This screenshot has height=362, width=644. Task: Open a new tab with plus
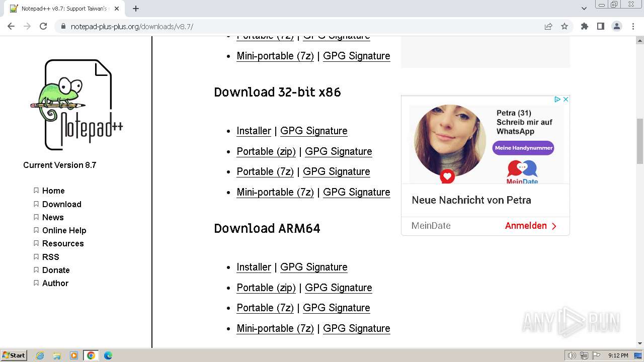click(136, 9)
